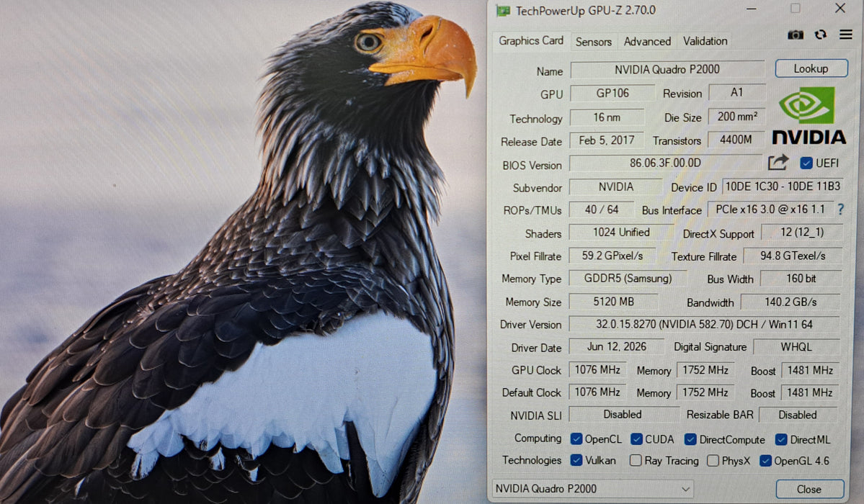Toggle the Vulkan checkbox
Viewport: 864px width, 504px height.
pos(576,460)
